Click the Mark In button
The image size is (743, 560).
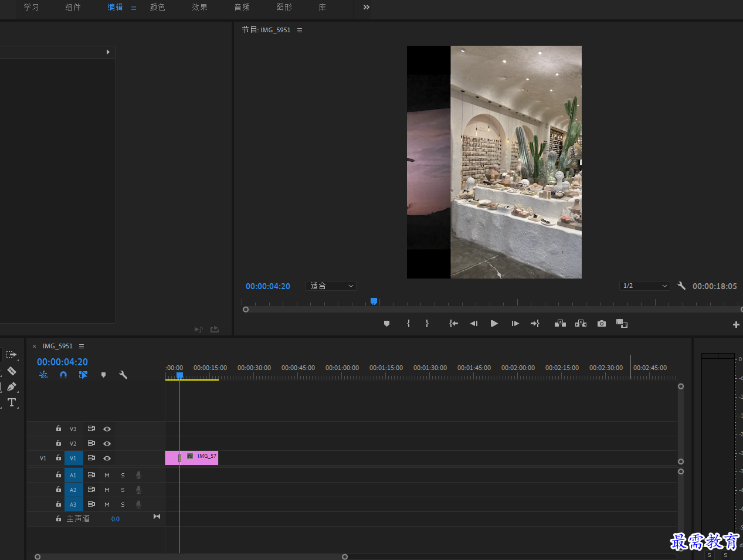[x=408, y=324]
